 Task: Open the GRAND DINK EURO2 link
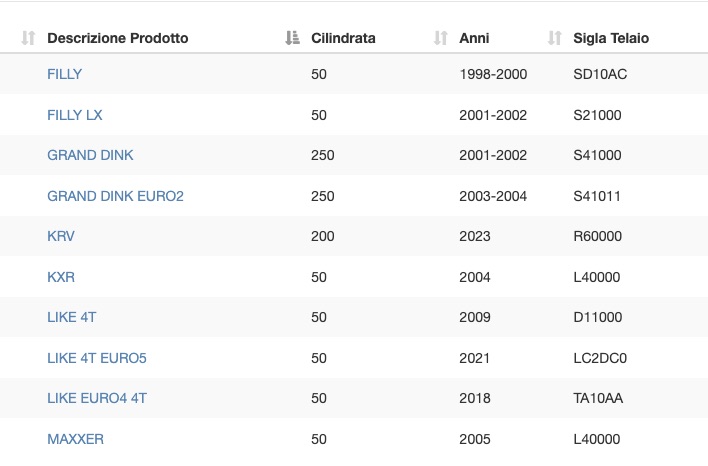pos(116,196)
